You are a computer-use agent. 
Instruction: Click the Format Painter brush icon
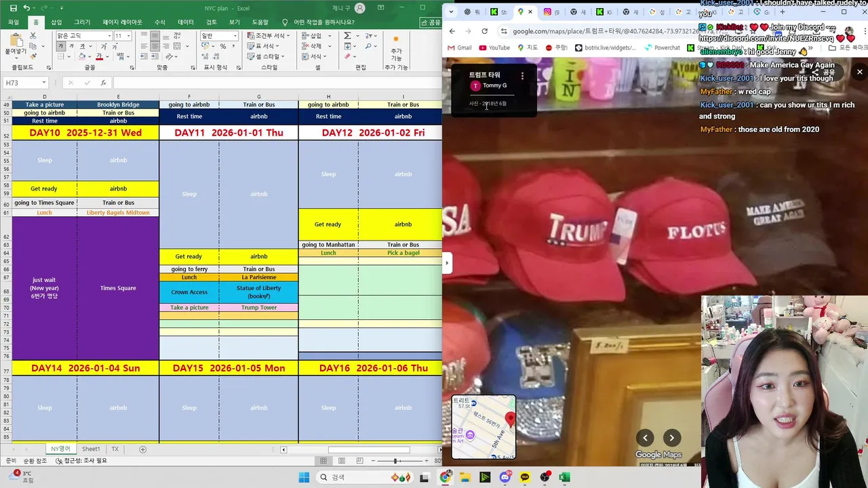(33, 55)
